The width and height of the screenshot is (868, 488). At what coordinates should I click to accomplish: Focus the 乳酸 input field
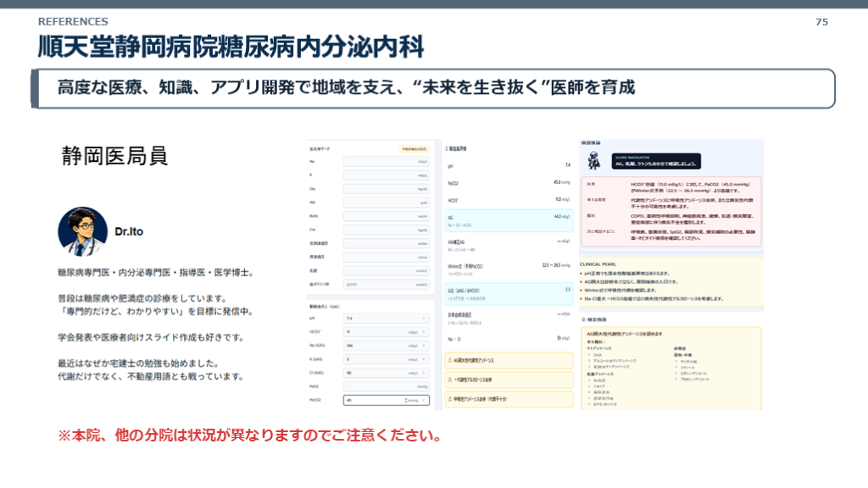coord(387,270)
